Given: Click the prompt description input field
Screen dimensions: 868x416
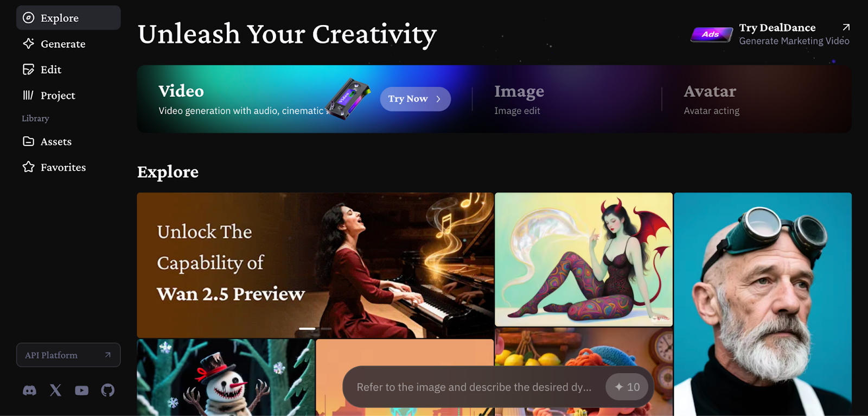Looking at the screenshot, I should 474,387.
